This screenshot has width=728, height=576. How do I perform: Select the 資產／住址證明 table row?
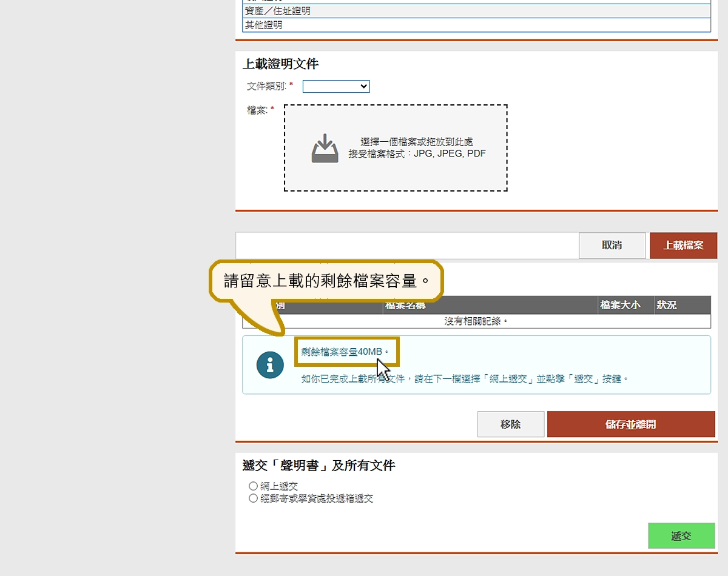tap(476, 11)
